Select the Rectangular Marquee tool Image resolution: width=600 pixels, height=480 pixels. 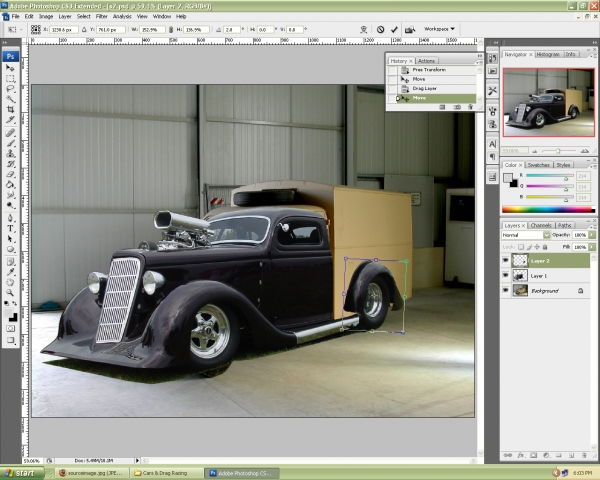point(10,78)
